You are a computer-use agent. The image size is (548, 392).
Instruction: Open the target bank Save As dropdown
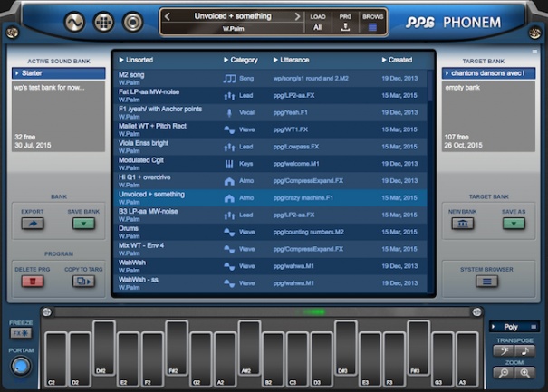514,223
